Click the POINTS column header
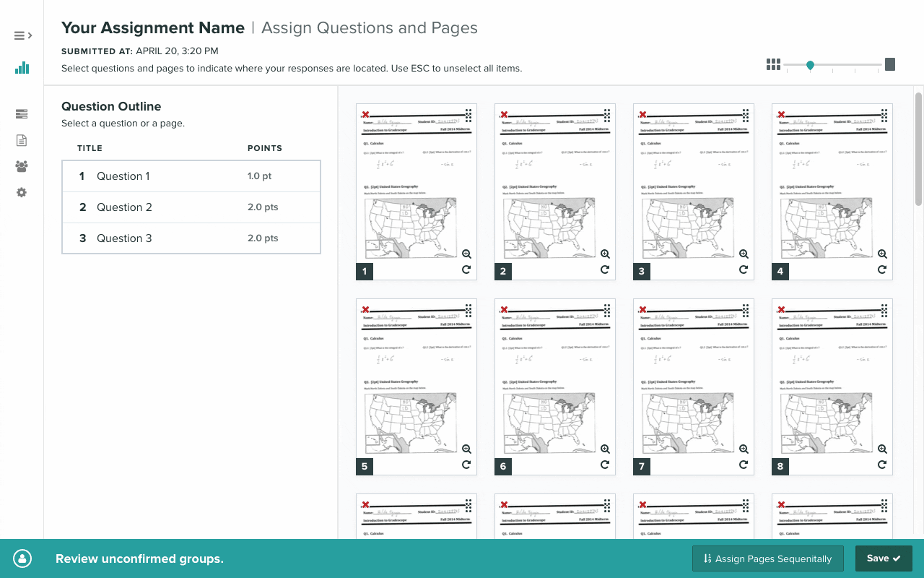 click(265, 148)
